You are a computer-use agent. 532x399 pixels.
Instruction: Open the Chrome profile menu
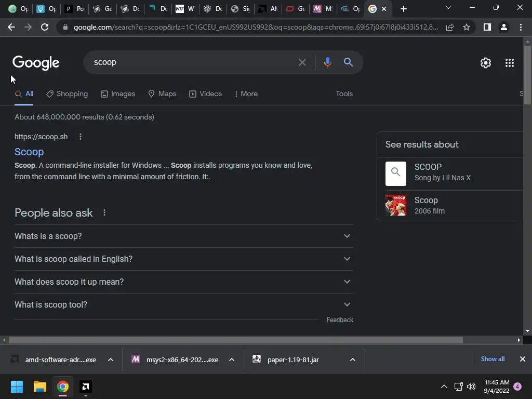click(504, 27)
